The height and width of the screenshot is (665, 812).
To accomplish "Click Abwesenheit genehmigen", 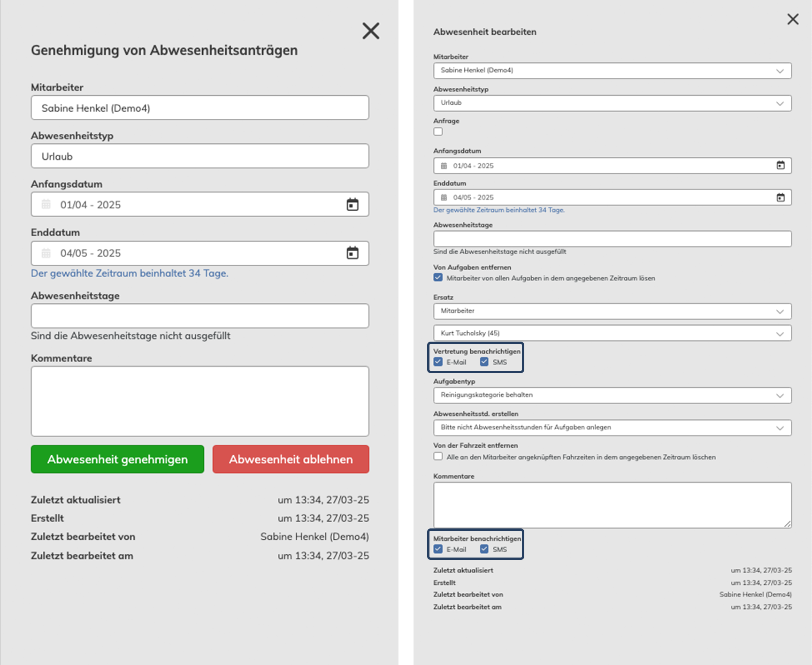I will tap(117, 459).
